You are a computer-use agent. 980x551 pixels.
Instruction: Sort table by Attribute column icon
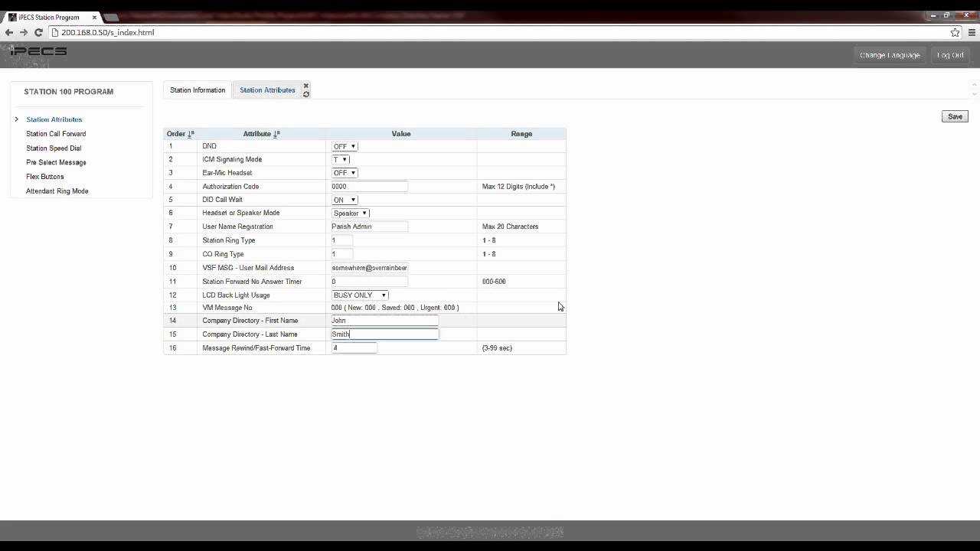[276, 134]
